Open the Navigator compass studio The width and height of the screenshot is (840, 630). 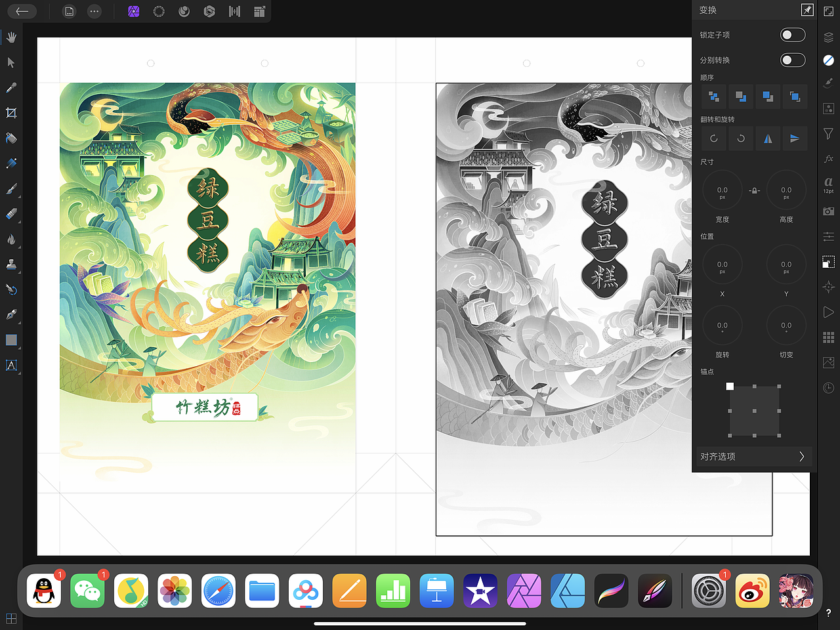[828, 287]
